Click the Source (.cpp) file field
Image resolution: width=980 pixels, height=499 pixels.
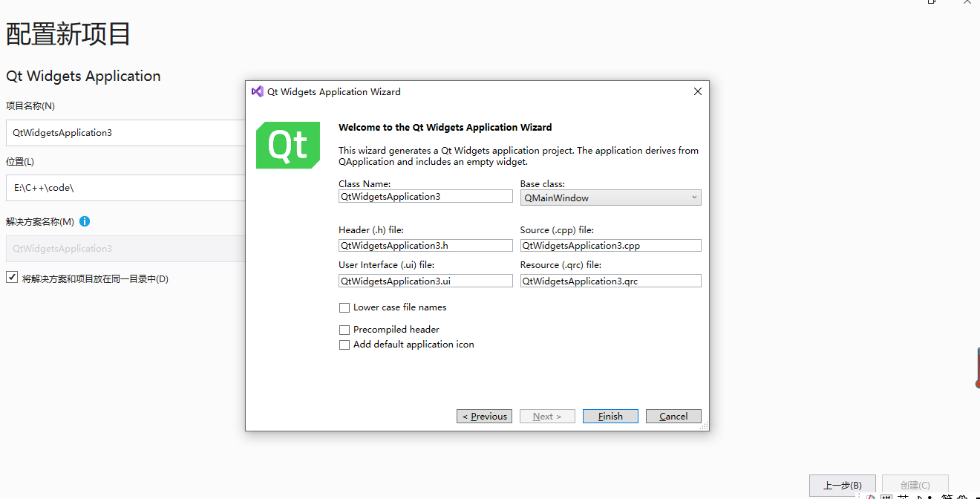610,246
